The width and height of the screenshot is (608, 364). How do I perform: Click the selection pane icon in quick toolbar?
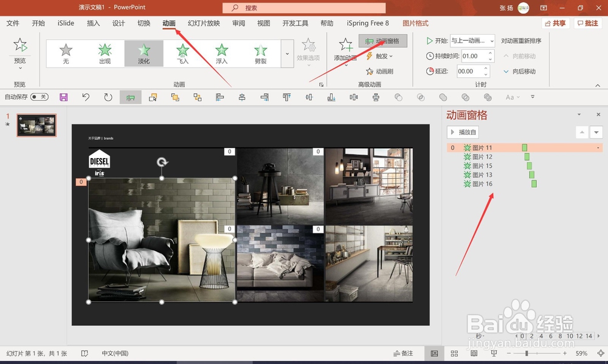coord(153,97)
